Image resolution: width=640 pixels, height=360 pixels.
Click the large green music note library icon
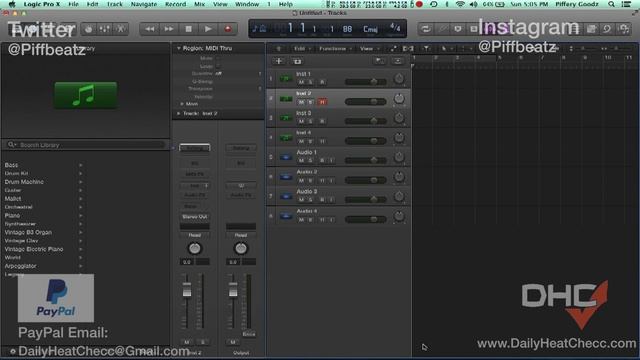[x=85, y=95]
